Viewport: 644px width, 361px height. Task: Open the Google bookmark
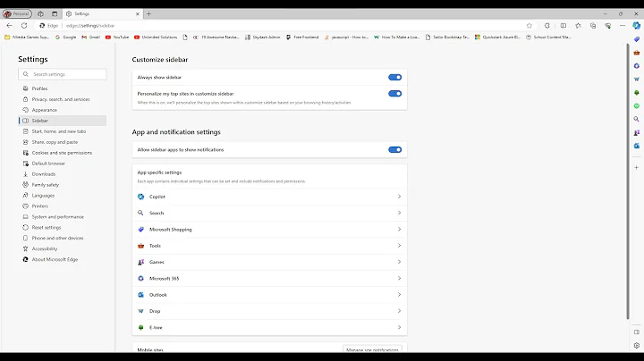(65, 37)
